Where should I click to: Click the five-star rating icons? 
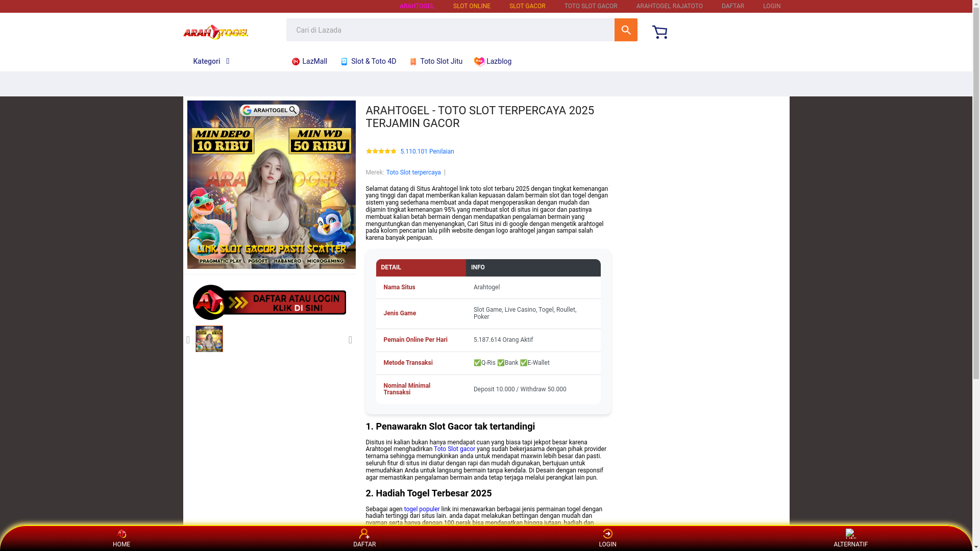pyautogui.click(x=381, y=152)
